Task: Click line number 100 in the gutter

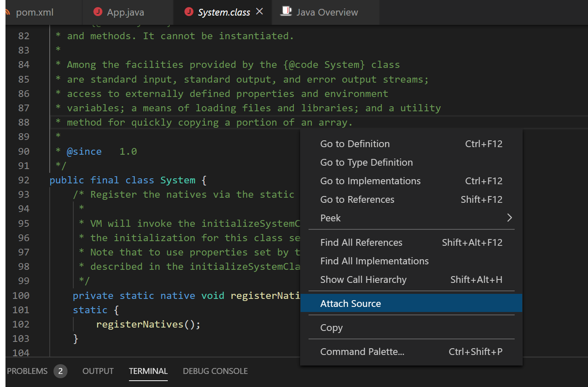Action: point(21,296)
